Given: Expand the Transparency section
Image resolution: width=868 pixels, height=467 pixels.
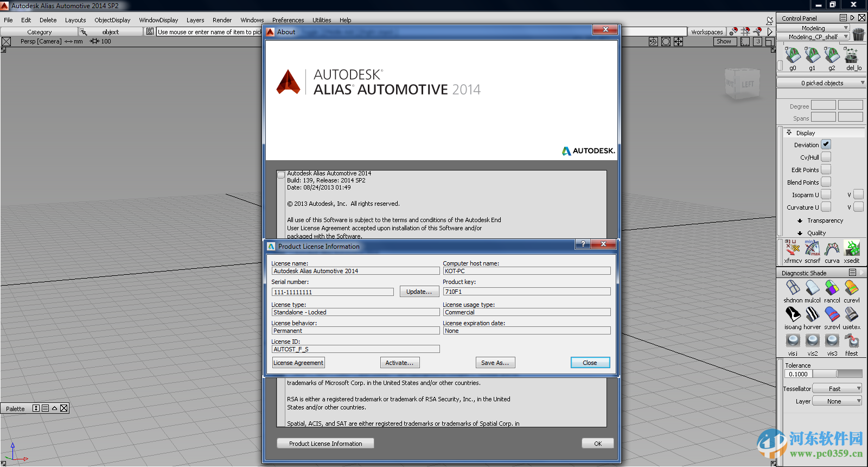Looking at the screenshot, I should [800, 220].
